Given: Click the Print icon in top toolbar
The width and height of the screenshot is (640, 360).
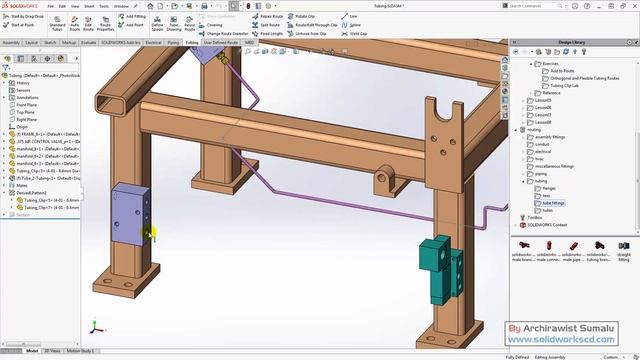Looking at the screenshot, I should tap(204, 6).
